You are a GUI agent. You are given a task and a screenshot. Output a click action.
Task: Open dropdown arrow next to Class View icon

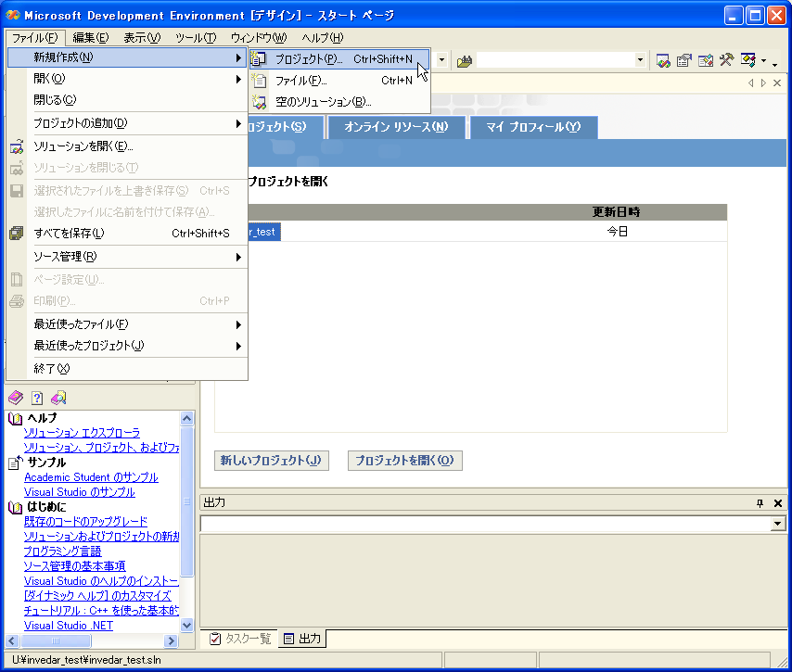click(763, 61)
